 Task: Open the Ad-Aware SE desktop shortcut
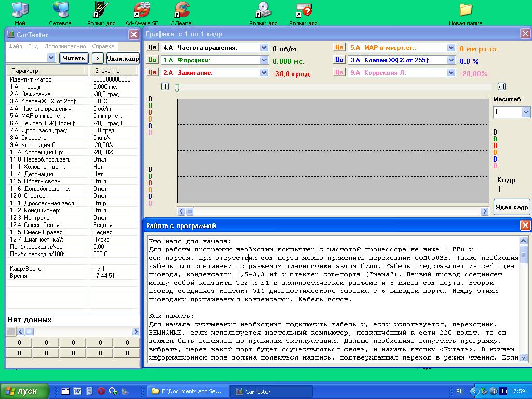141,10
